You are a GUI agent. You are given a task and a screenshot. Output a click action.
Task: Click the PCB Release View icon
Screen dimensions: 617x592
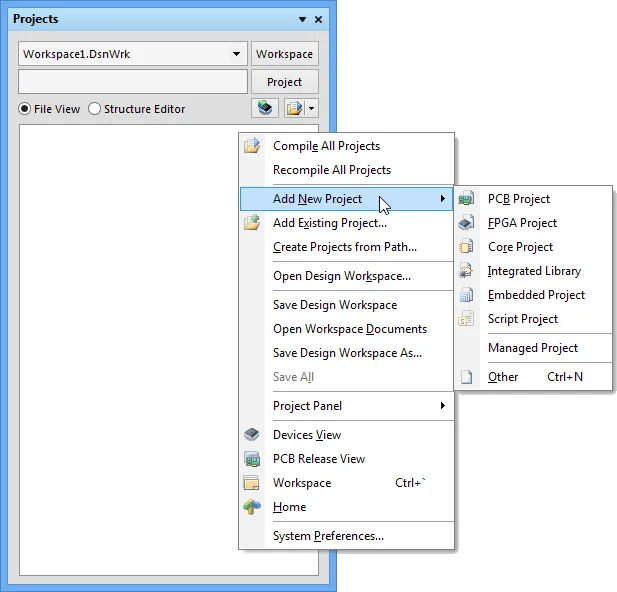click(252, 459)
